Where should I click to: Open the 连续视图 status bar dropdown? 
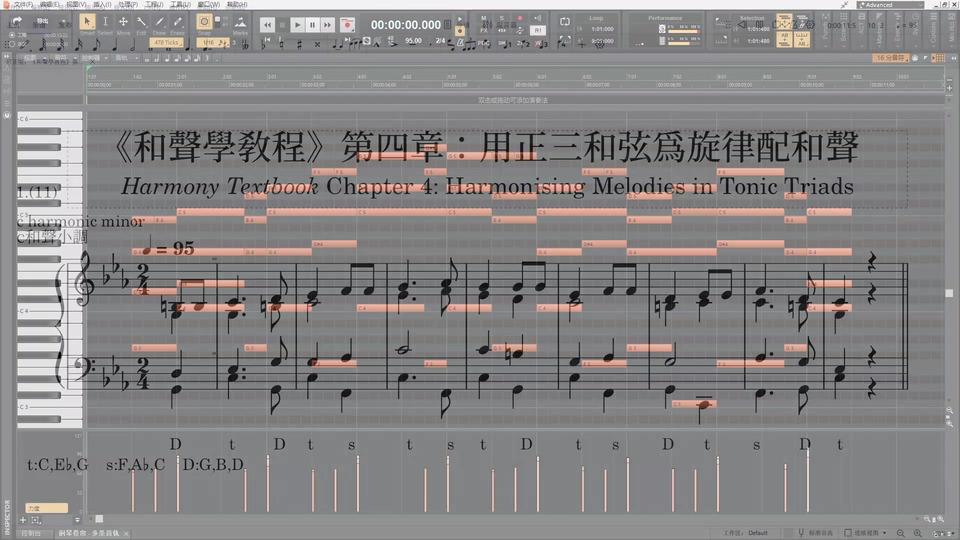coord(866,533)
